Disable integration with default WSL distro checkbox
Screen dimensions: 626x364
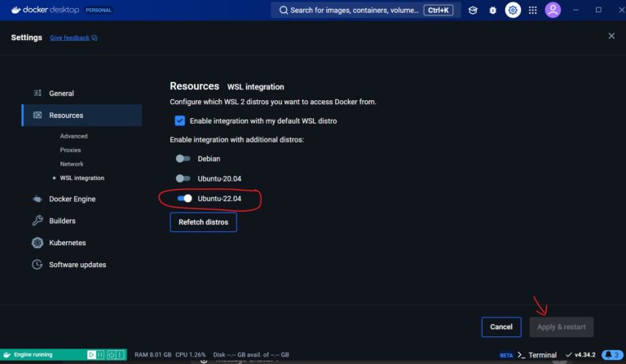tap(180, 121)
